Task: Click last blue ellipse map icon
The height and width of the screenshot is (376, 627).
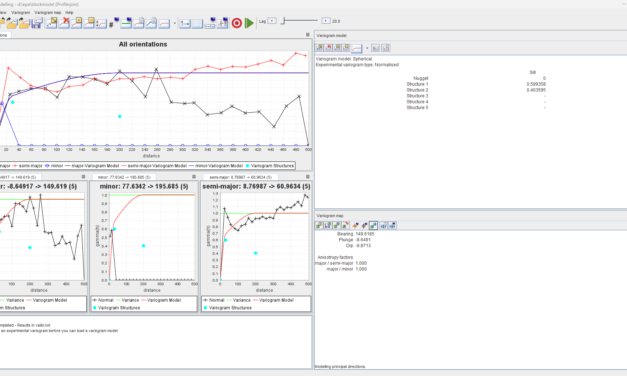Action: tap(392, 226)
